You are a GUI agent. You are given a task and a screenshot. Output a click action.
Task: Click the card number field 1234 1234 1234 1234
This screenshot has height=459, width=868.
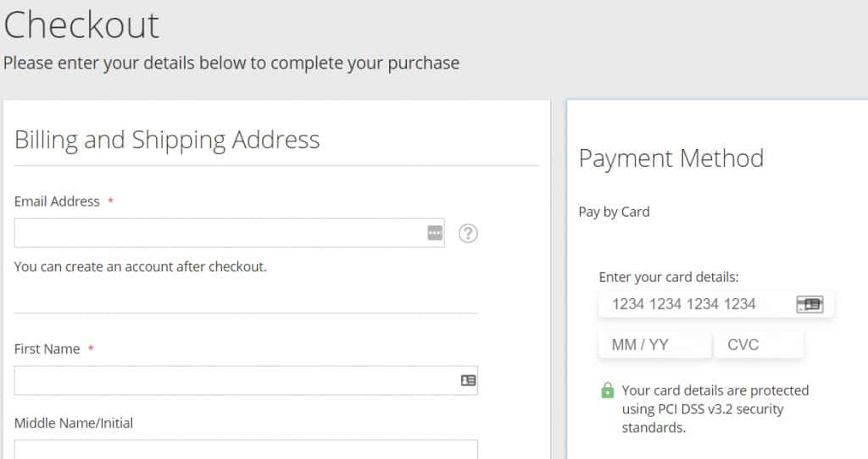[x=715, y=304]
